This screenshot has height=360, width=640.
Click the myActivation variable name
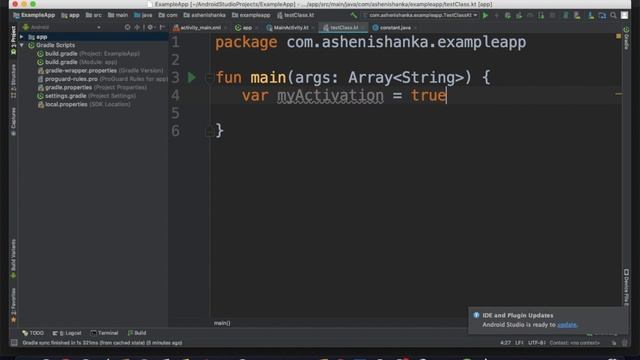[330, 96]
